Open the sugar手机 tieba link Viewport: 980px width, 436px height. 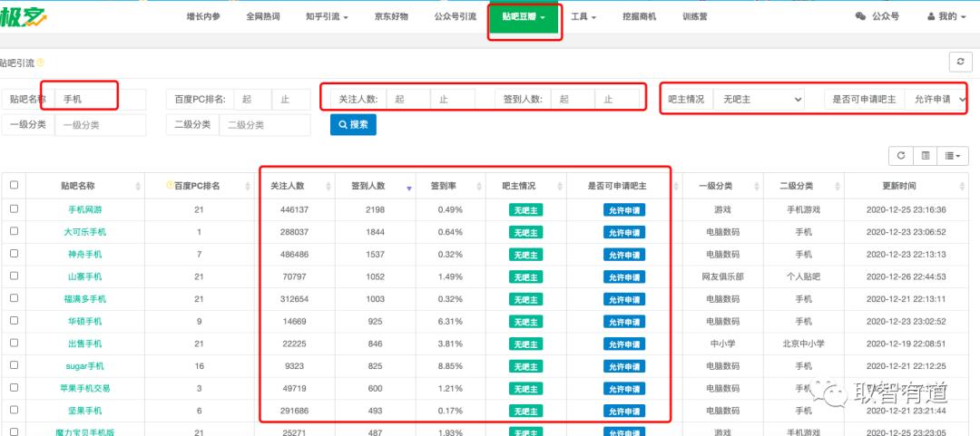click(85, 367)
